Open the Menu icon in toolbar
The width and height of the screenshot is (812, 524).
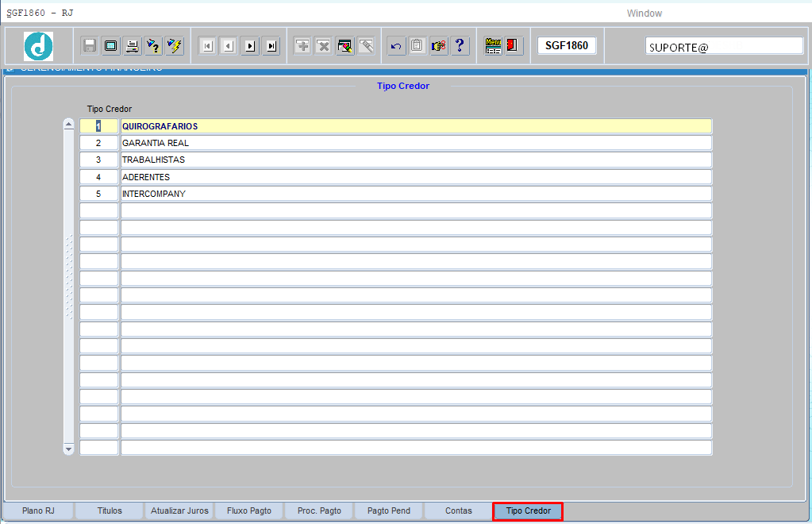tap(493, 46)
